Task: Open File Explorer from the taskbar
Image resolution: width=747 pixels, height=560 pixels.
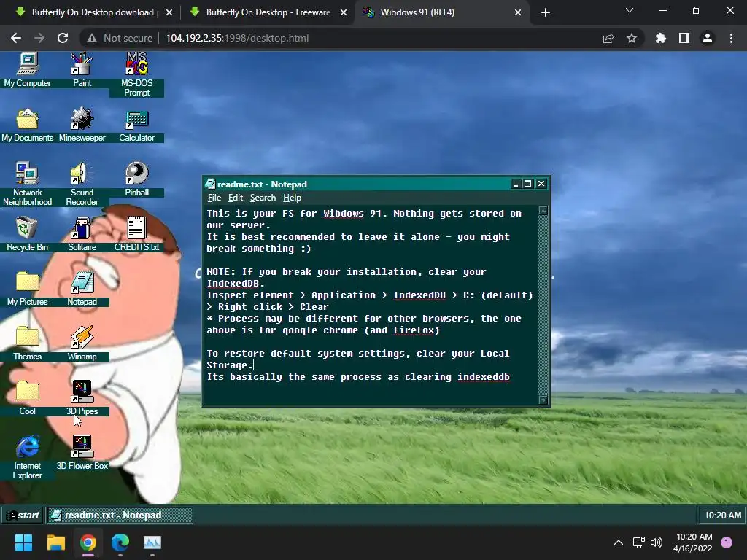Action: click(55, 542)
